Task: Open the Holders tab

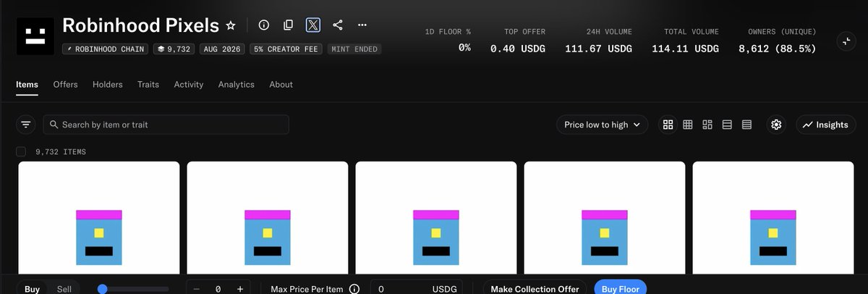Action: click(108, 85)
